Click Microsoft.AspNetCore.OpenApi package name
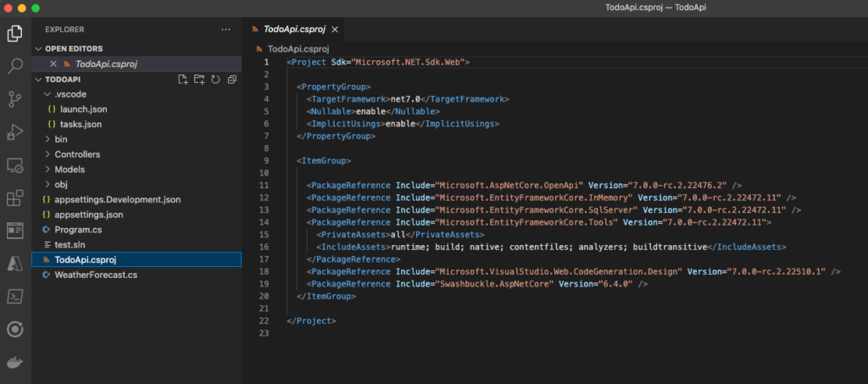 click(510, 186)
